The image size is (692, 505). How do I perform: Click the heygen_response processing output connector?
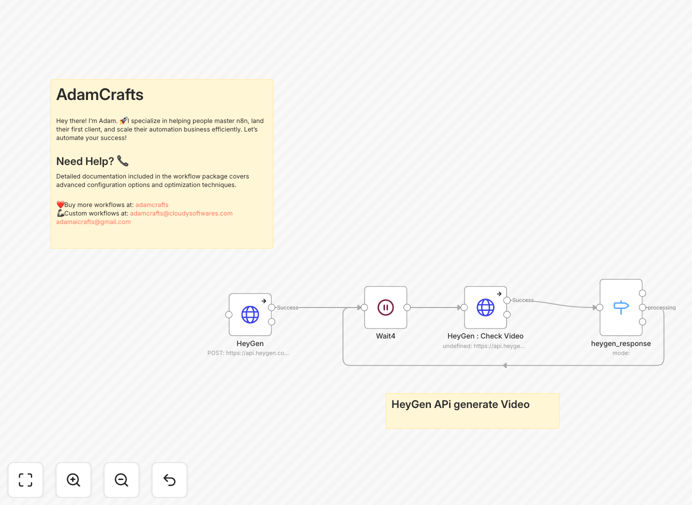pos(643,307)
